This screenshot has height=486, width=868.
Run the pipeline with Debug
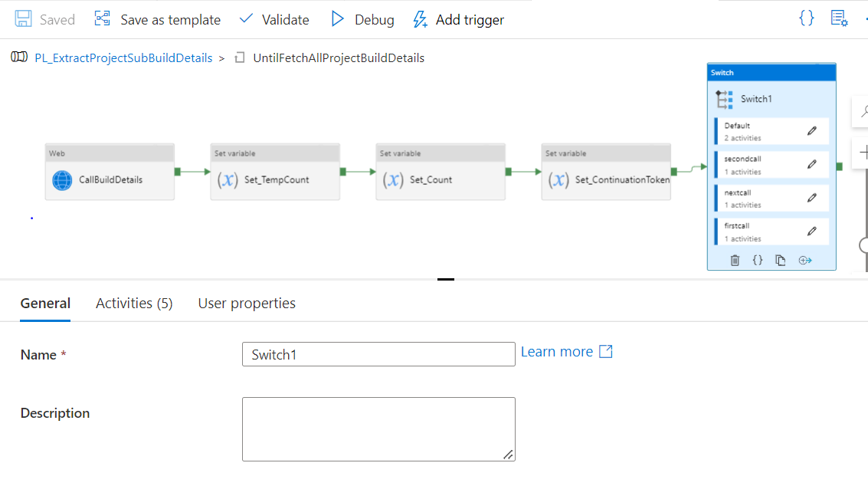point(362,19)
